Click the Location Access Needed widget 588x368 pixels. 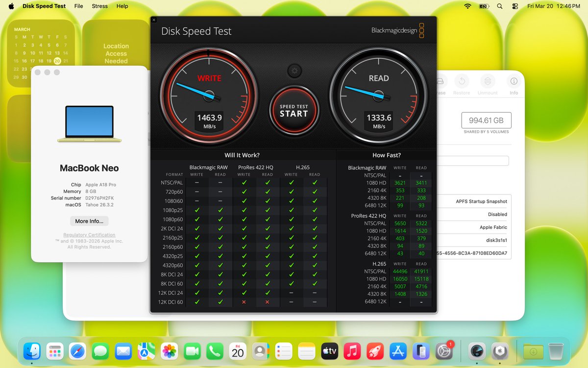pos(116,53)
